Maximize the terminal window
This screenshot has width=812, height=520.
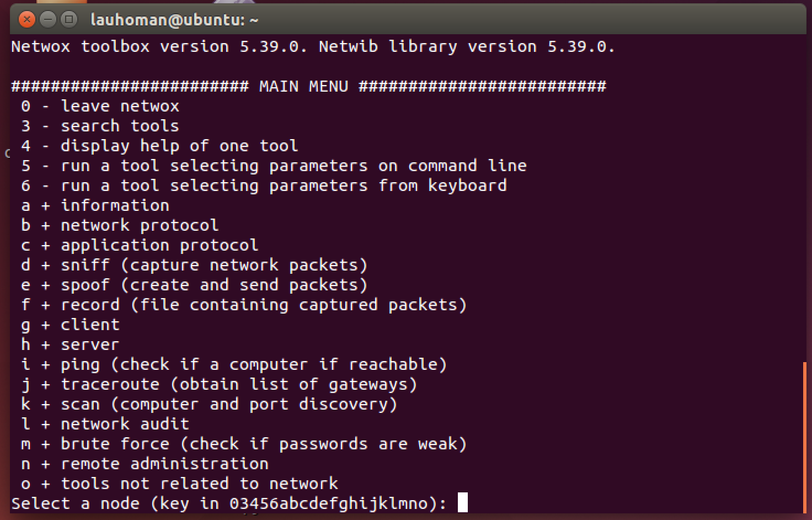click(69, 20)
